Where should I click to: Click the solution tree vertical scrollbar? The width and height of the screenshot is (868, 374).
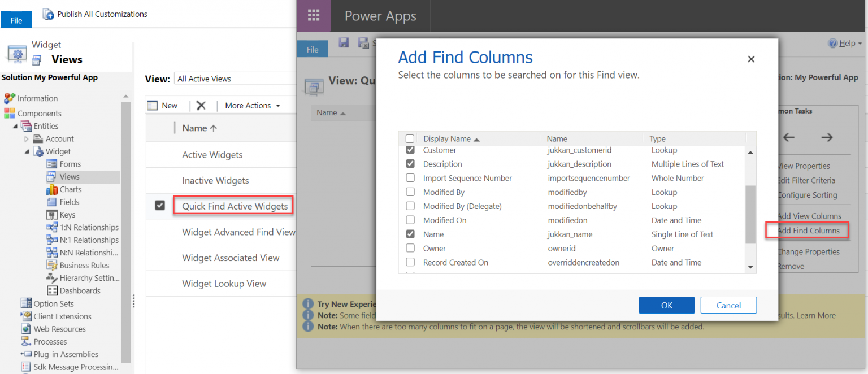coord(126,232)
